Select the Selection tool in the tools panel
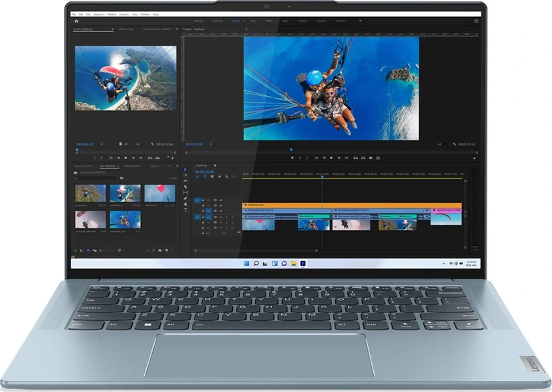552x392 pixels. (x=185, y=170)
